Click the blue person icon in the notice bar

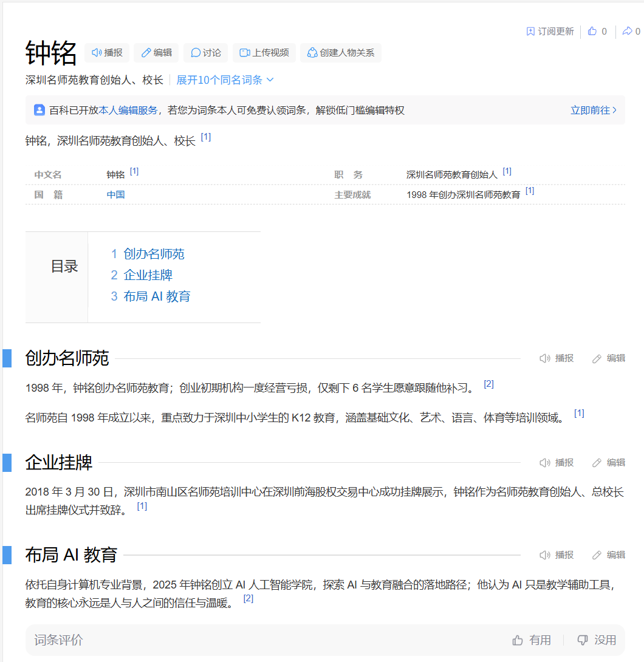(x=39, y=110)
